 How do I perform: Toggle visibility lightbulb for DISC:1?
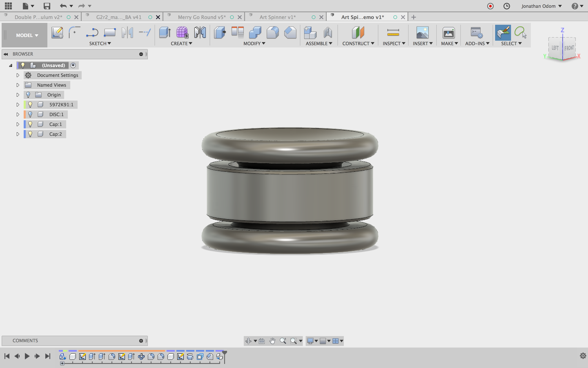point(30,114)
